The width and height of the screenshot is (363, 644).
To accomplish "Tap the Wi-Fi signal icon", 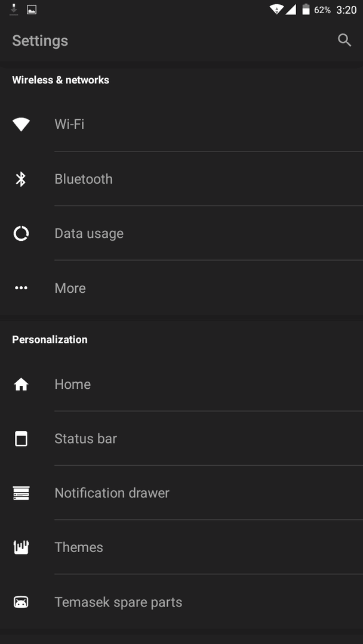I will coord(21,125).
